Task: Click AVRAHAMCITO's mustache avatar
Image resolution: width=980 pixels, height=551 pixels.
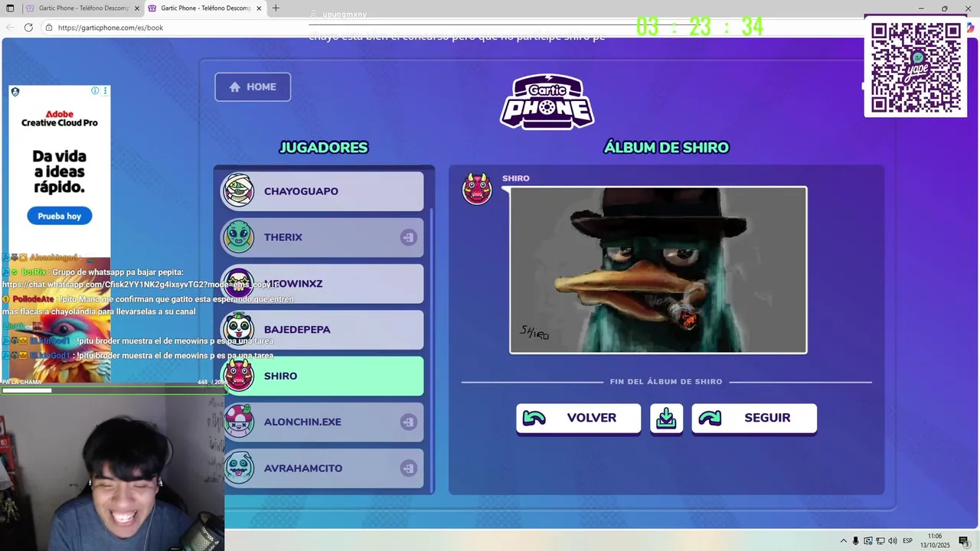Action: pyautogui.click(x=239, y=468)
